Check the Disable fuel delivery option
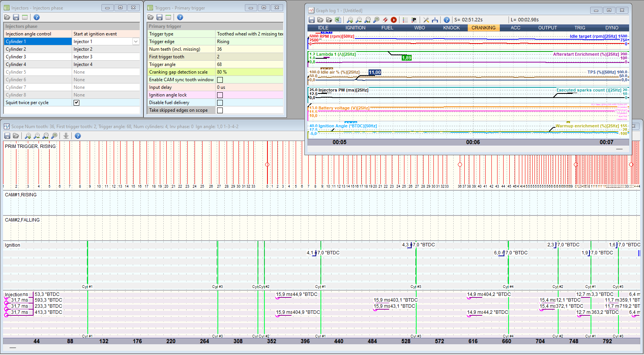The width and height of the screenshot is (644, 355). pos(220,103)
